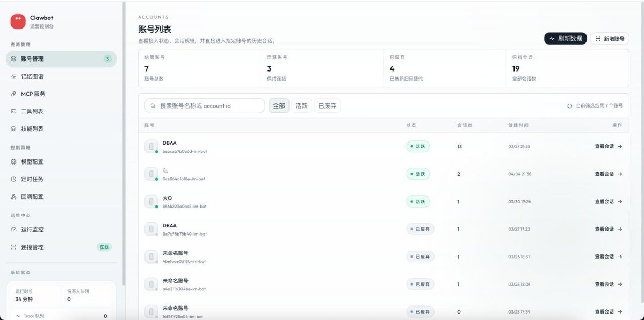Viewport: 644px width, 320px height.
Task: Open 回调配置 in the sidebar
Action: pos(61,197)
